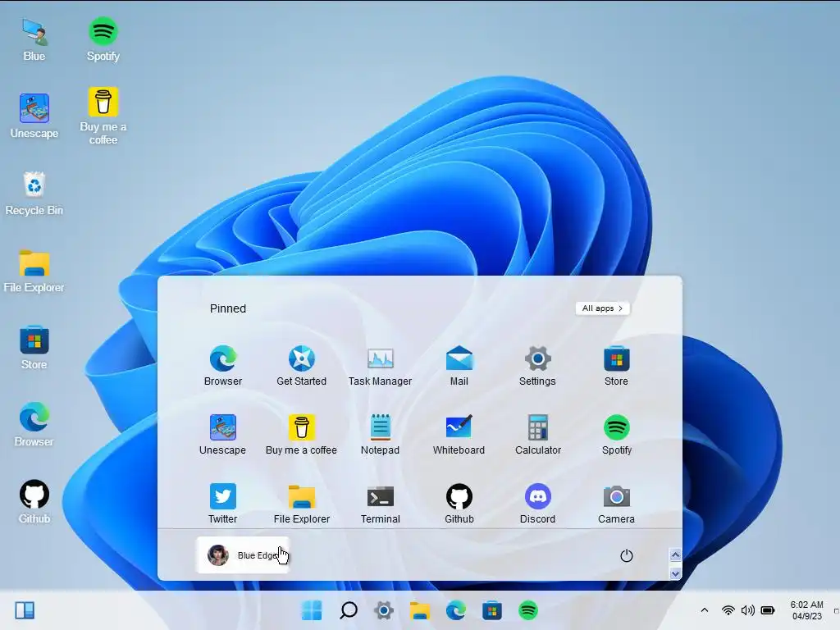Open Task Manager pinned app
The height and width of the screenshot is (630, 840).
pyautogui.click(x=381, y=366)
